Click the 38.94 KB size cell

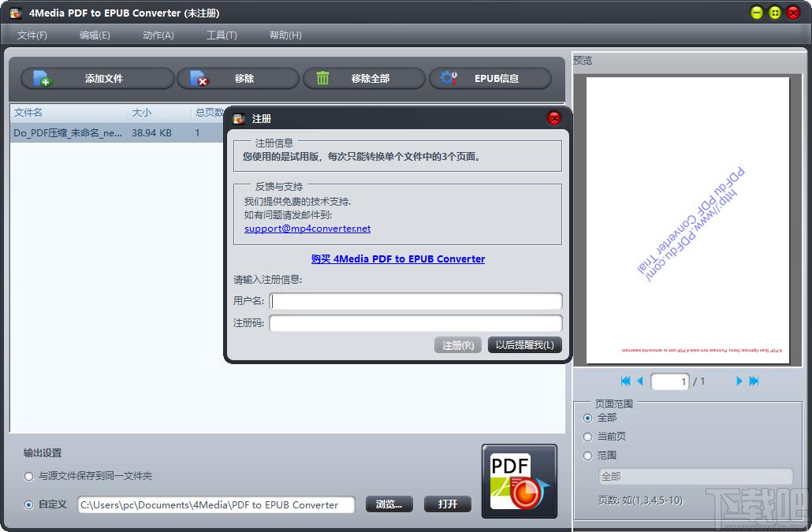pos(151,133)
